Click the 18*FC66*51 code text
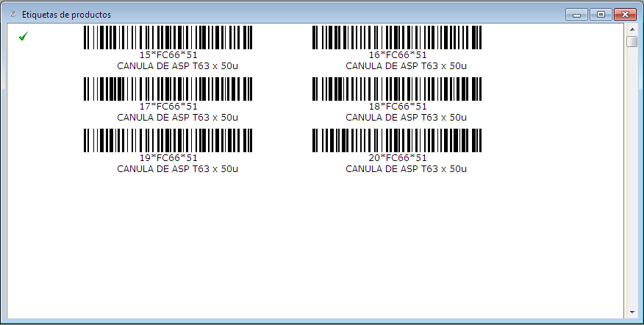 coord(397,106)
